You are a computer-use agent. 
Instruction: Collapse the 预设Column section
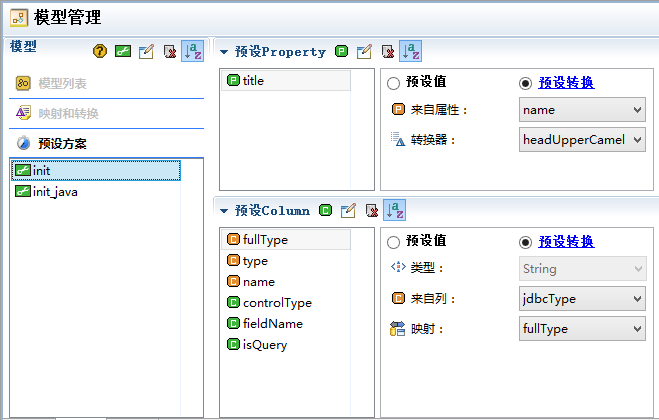(x=224, y=211)
